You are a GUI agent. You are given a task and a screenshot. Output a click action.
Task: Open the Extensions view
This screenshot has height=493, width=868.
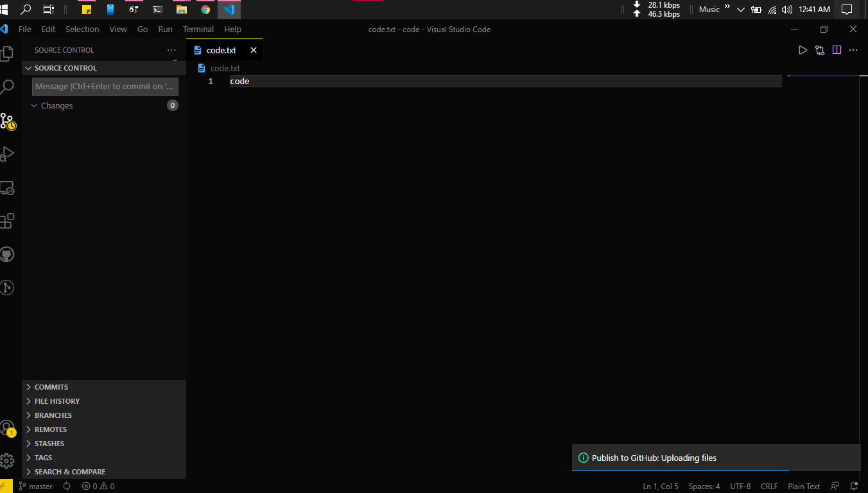click(8, 221)
